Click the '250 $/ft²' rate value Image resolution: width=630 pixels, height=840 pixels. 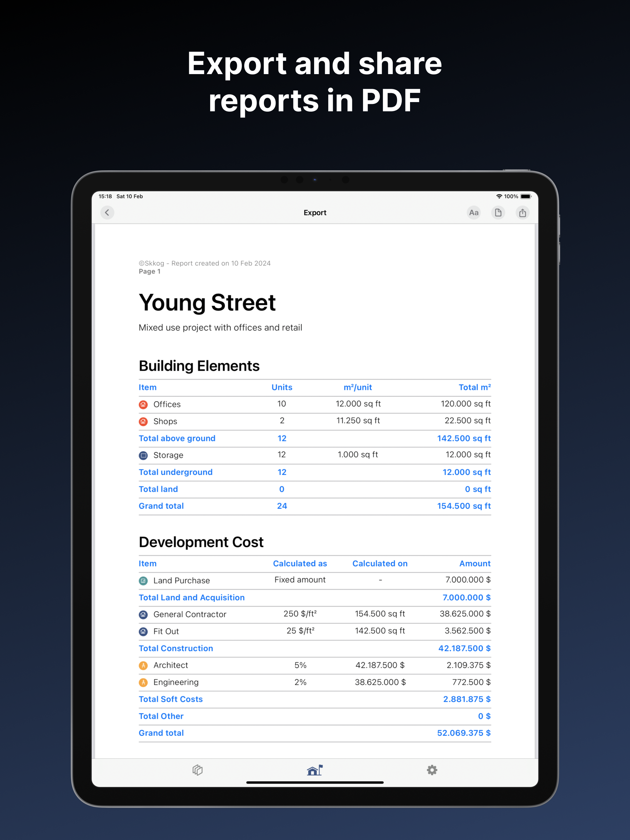(300, 614)
